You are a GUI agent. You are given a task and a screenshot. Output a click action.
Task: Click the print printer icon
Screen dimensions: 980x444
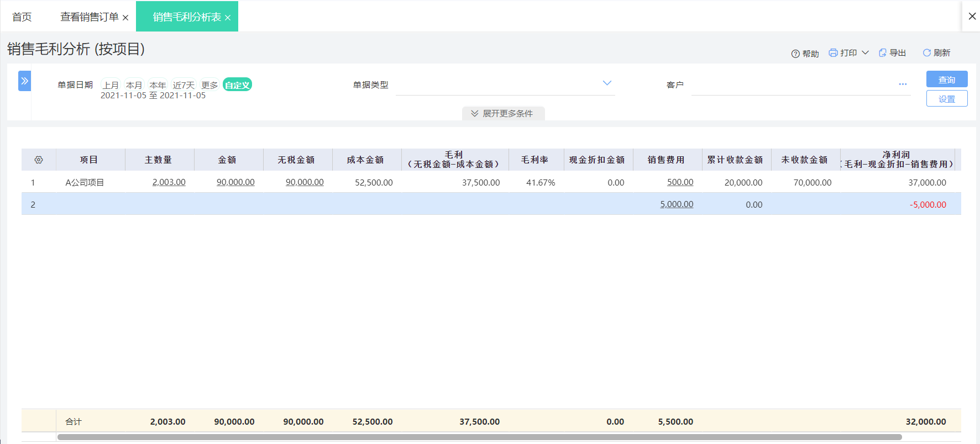[833, 53]
